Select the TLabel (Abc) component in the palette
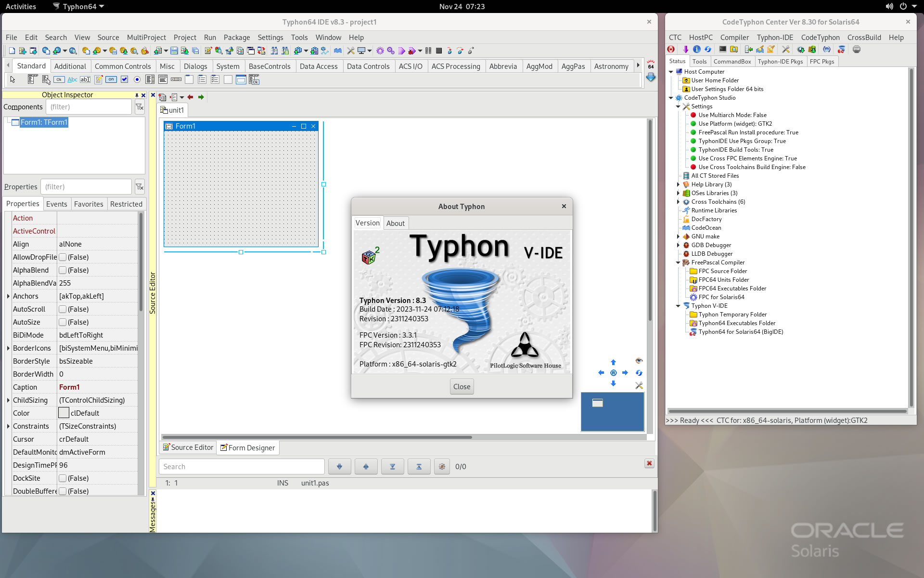The width and height of the screenshot is (924, 578). coord(72,79)
